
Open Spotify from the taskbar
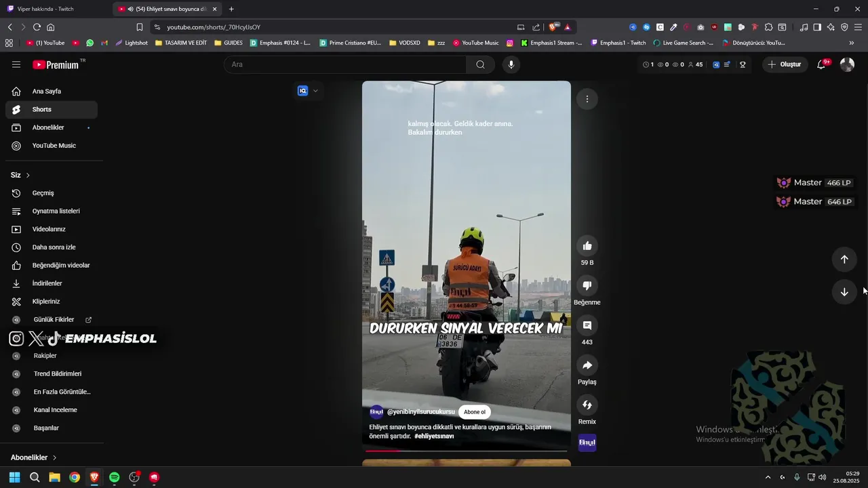coord(115,477)
